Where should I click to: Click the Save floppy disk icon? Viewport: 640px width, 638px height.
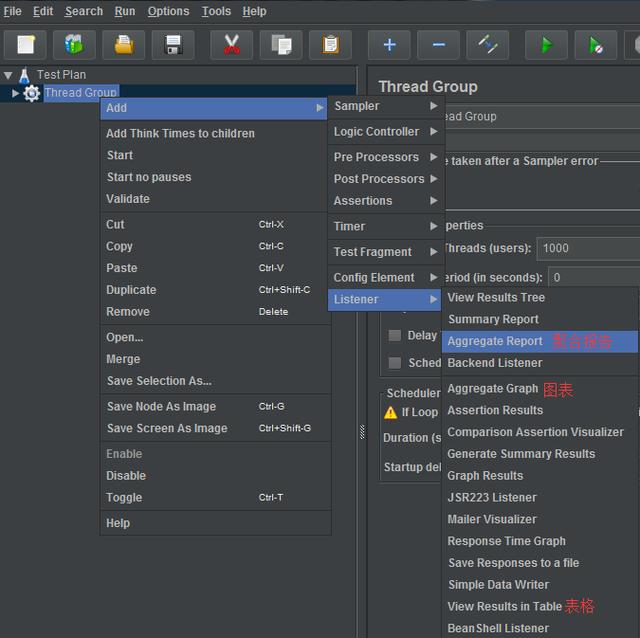click(173, 45)
